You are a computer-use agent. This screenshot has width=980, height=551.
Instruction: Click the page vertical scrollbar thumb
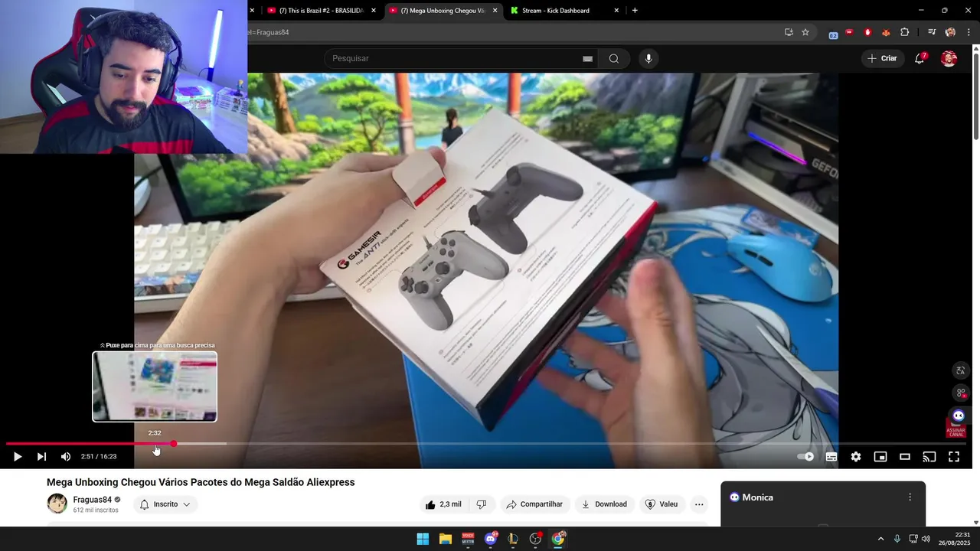(x=975, y=96)
